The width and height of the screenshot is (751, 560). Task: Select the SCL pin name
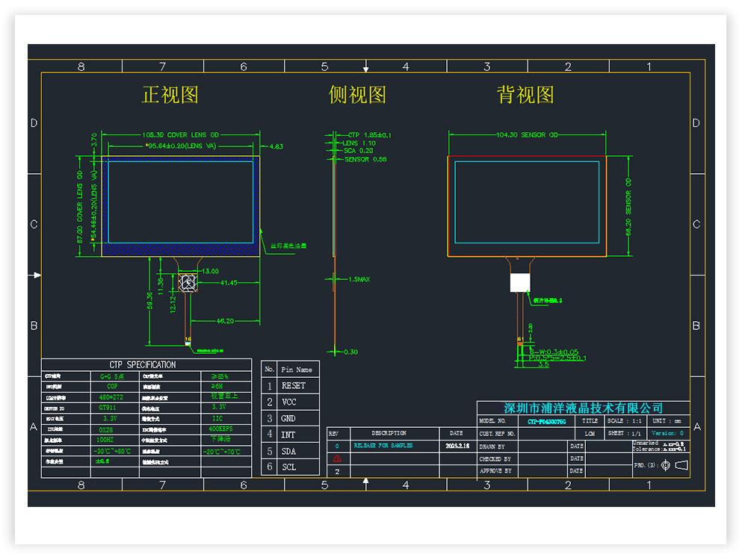pyautogui.click(x=288, y=467)
